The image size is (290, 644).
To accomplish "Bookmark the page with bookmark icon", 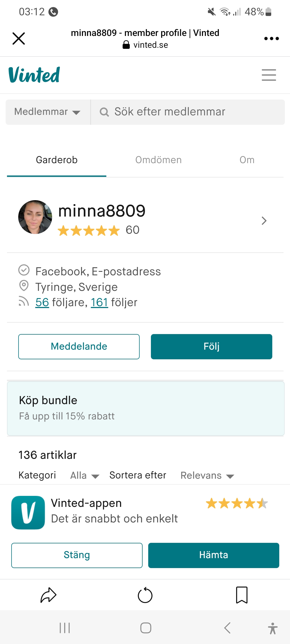I will [x=242, y=595].
